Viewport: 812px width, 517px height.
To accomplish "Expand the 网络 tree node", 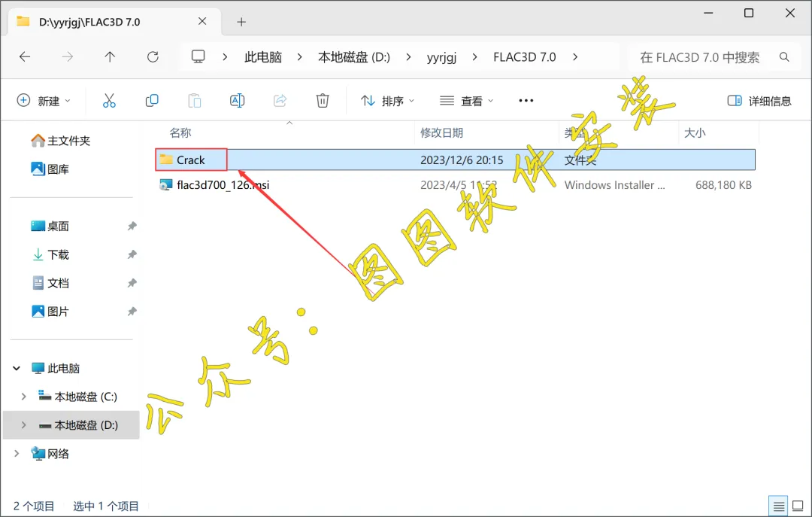I will pos(17,454).
